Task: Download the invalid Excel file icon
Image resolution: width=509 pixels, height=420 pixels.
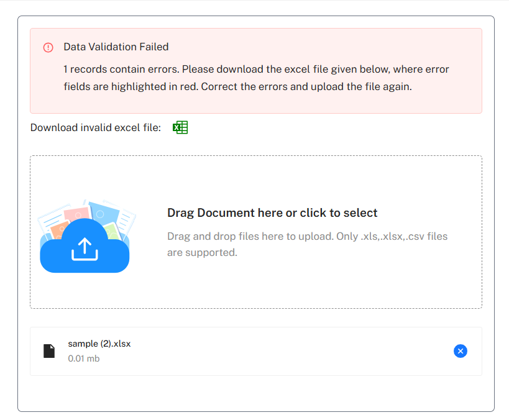Action: click(x=180, y=127)
